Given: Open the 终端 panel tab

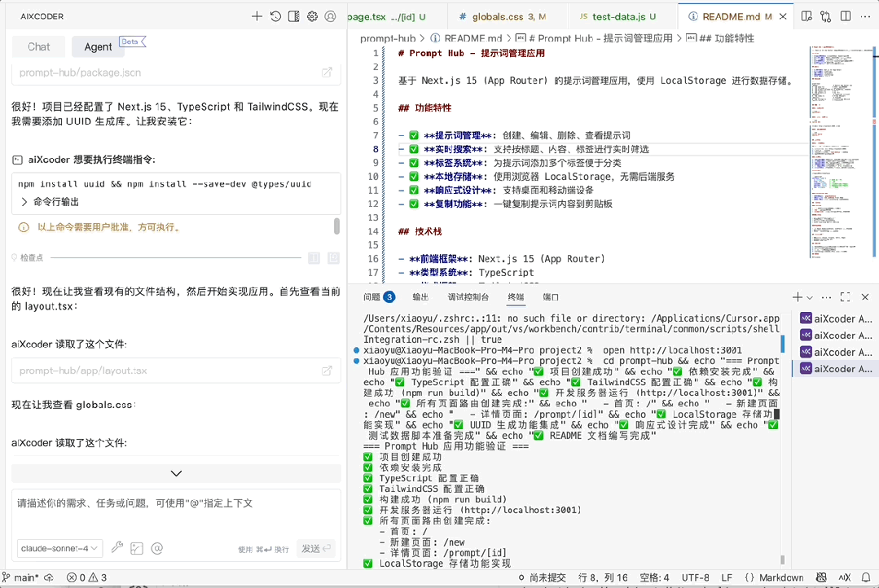Looking at the screenshot, I should click(x=517, y=296).
